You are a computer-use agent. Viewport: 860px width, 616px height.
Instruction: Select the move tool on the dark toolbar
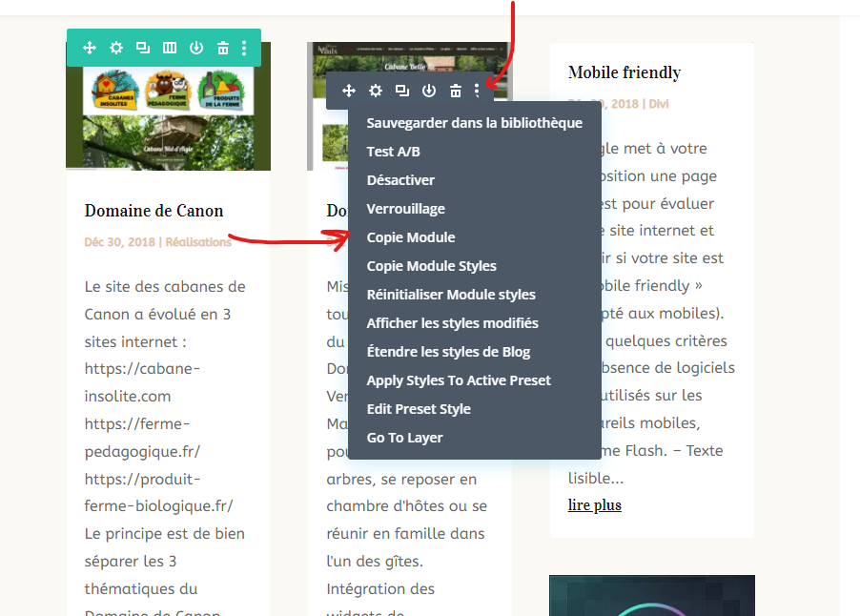pos(348,91)
